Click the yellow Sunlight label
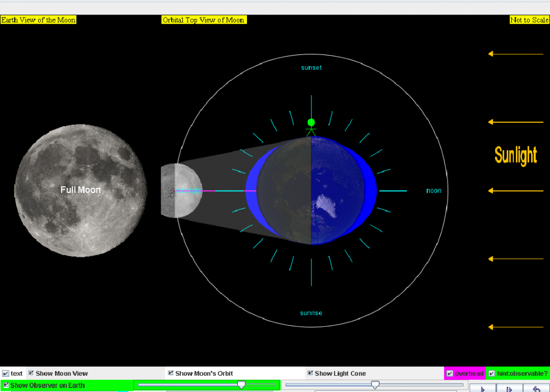 pos(515,155)
